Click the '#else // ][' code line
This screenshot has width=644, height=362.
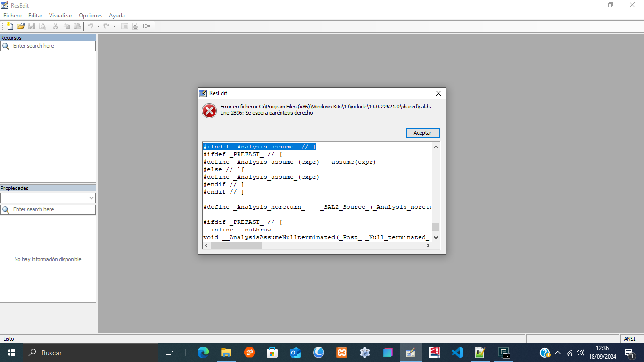(224, 169)
